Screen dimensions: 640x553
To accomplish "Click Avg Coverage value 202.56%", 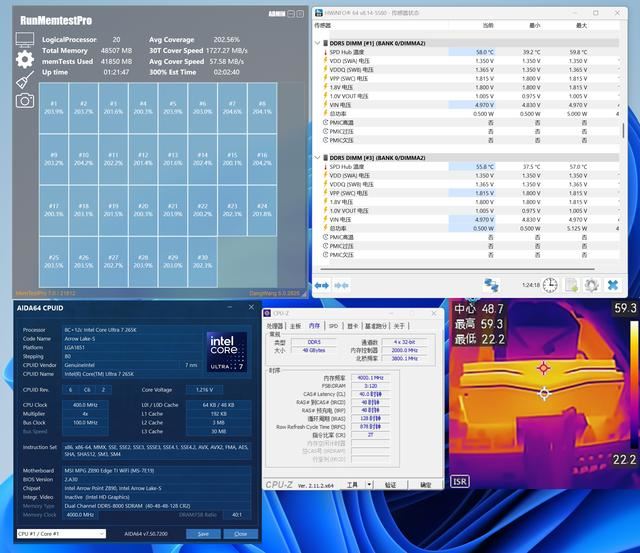I will coord(227,40).
